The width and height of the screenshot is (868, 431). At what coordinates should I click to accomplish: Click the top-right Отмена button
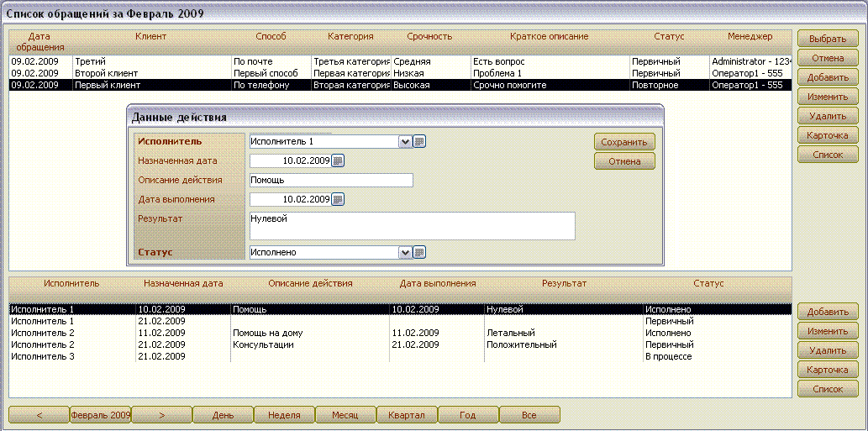pyautogui.click(x=828, y=58)
